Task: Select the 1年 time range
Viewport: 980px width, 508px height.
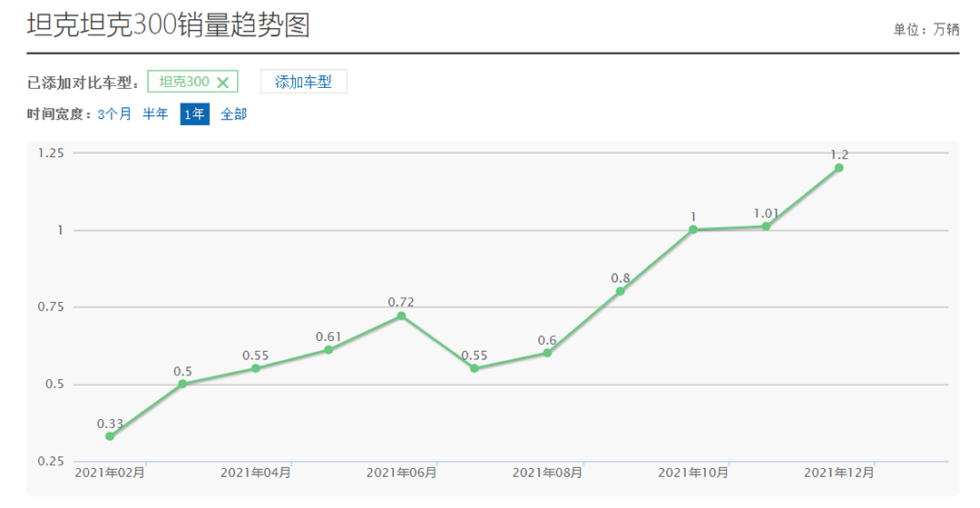Action: pyautogui.click(x=194, y=113)
